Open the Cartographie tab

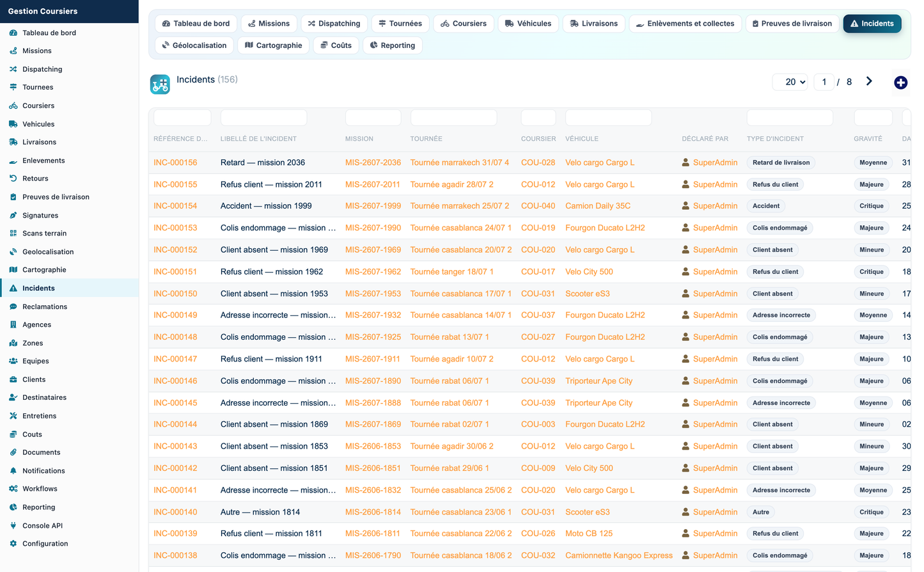274,45
